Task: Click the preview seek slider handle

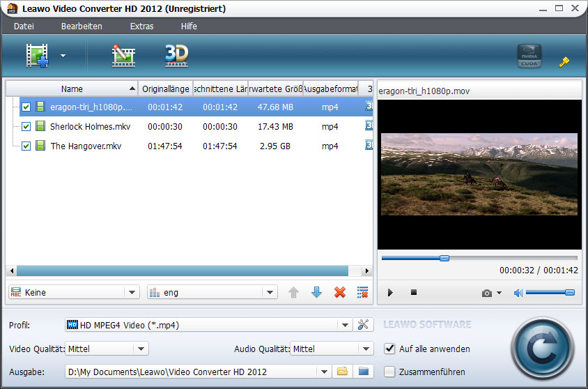Action: [x=444, y=258]
